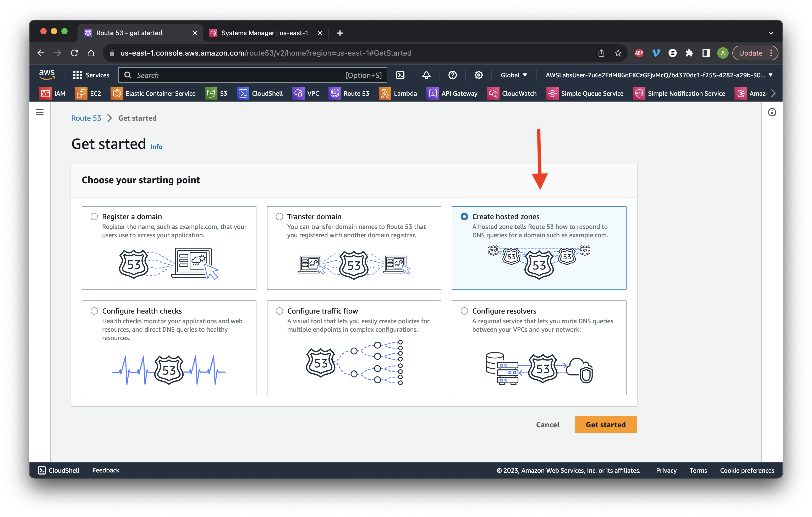Screen dimensions: 812x517
Task: Open the Info link beside Get started
Action: click(x=156, y=147)
